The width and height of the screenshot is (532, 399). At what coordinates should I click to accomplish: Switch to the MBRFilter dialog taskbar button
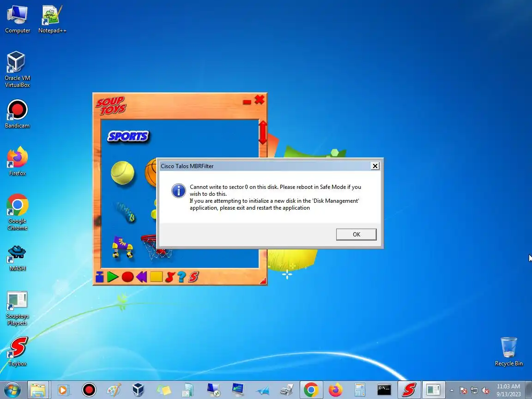pyautogui.click(x=433, y=390)
